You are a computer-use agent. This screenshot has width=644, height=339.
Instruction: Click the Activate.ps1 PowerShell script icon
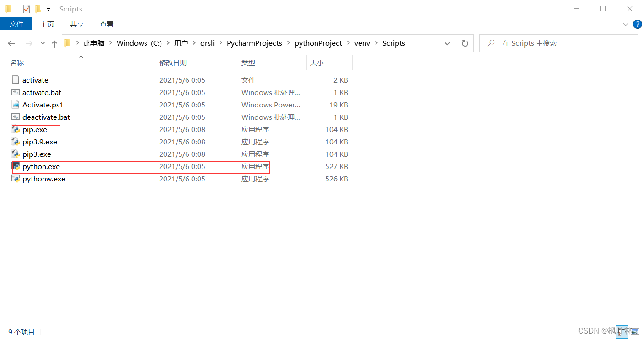coord(16,105)
